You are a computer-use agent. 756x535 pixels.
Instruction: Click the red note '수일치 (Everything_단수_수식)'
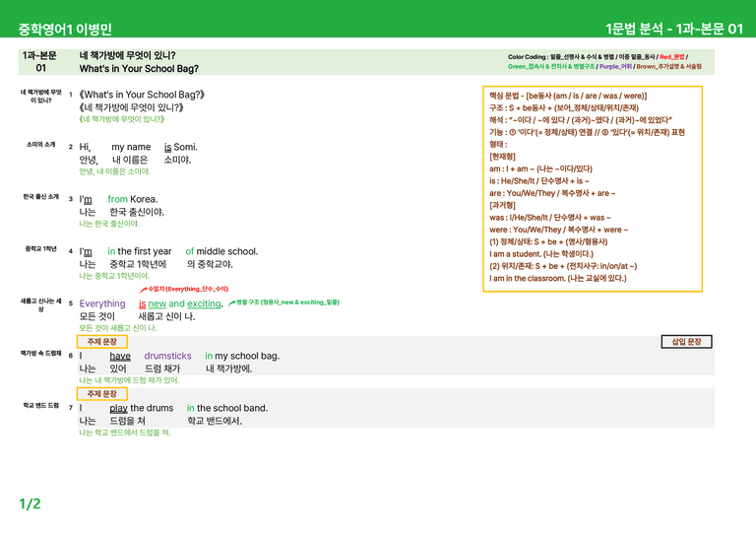pyautogui.click(x=188, y=289)
